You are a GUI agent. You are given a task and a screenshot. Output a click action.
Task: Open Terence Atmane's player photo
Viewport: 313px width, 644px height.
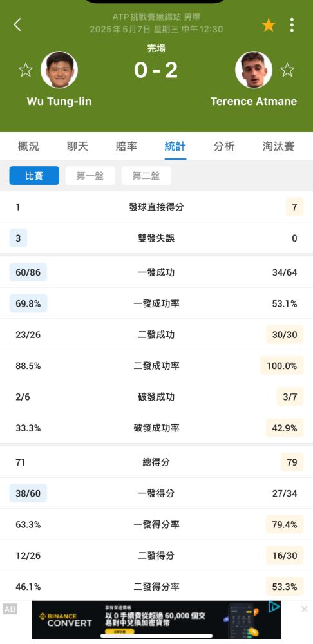[x=254, y=70]
